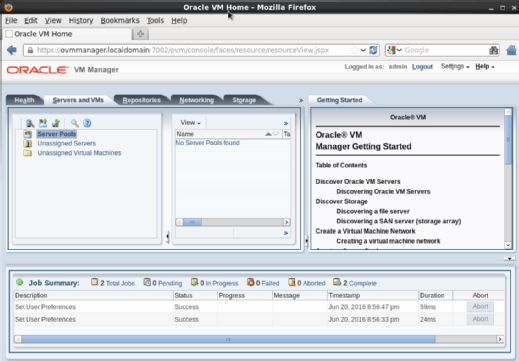This screenshot has height=362, width=519.
Task: Click the Firefox back arrow button
Action: click(12, 50)
